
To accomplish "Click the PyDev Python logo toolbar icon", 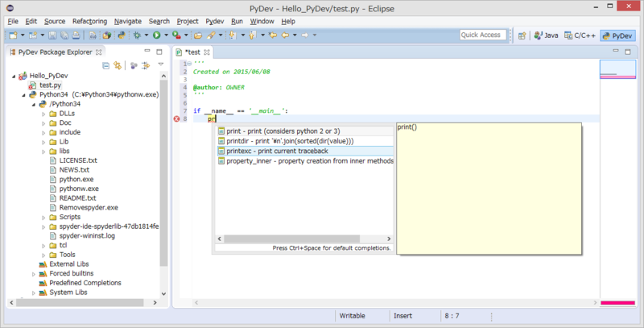I will pos(122,35).
